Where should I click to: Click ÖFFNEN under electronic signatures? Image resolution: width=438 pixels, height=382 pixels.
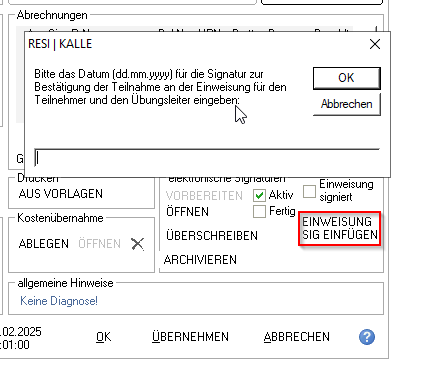tap(187, 212)
